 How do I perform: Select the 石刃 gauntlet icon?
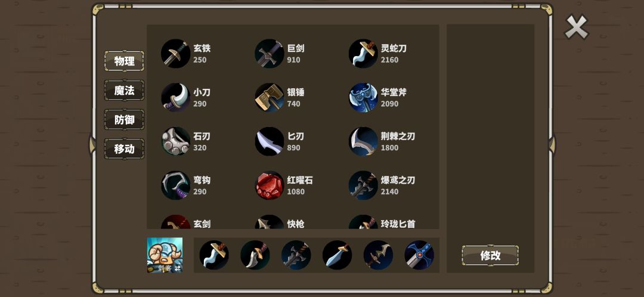pos(176,141)
